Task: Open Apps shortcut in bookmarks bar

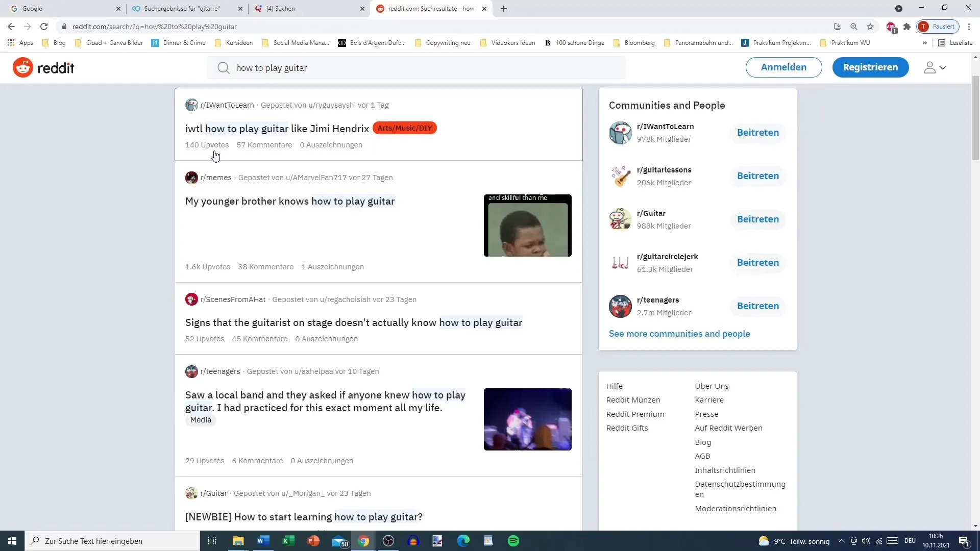Action: [20, 43]
